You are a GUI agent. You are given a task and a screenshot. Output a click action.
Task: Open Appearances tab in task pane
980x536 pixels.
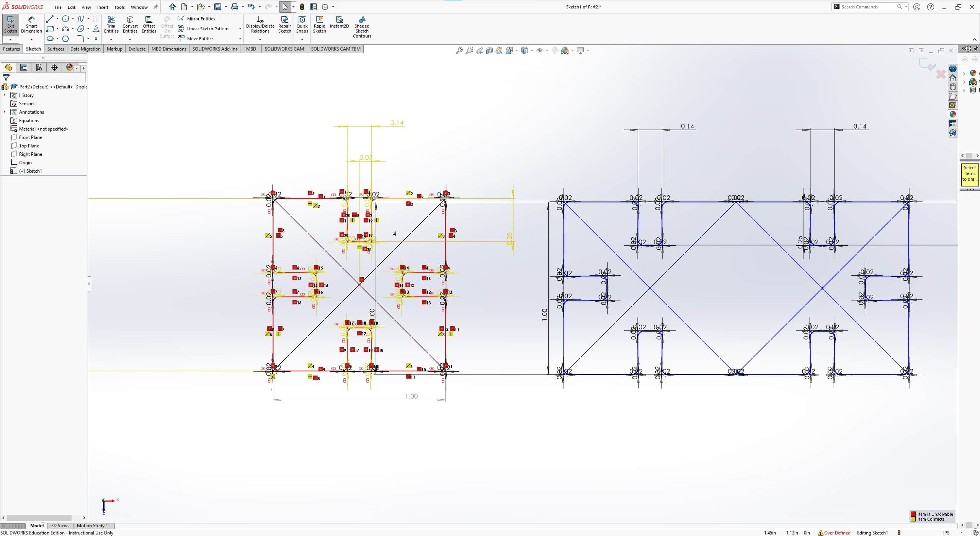pyautogui.click(x=953, y=114)
